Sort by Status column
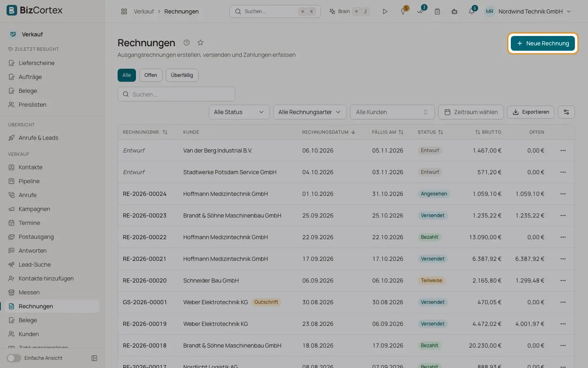Image resolution: width=588 pixels, height=368 pixels. pyautogui.click(x=430, y=132)
